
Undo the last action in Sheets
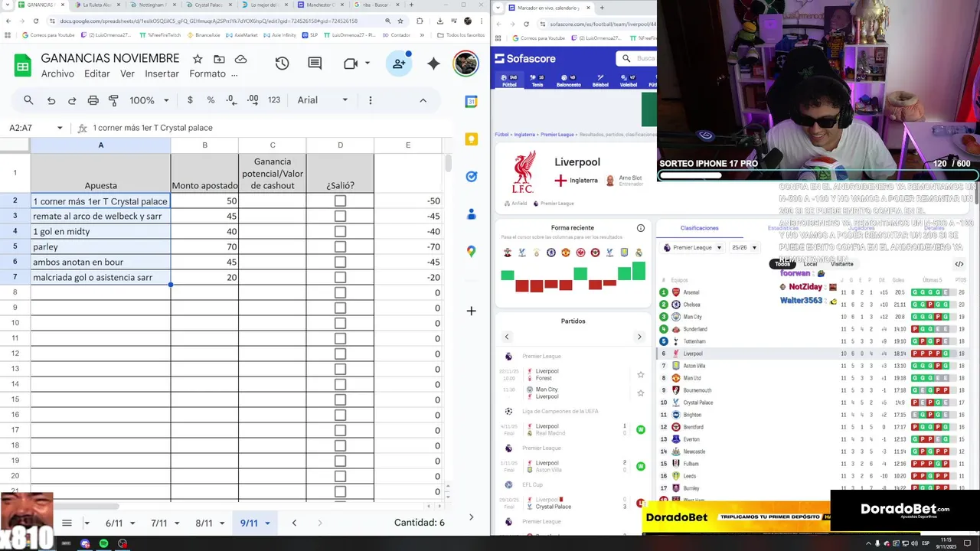tap(51, 100)
